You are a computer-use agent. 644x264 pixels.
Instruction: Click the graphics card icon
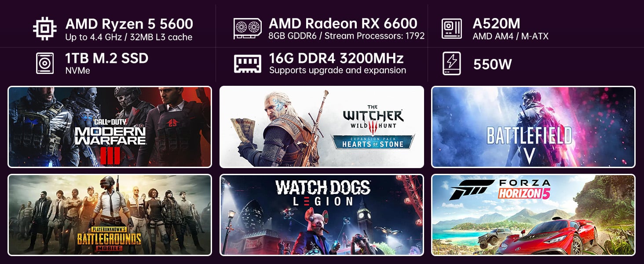point(248,29)
